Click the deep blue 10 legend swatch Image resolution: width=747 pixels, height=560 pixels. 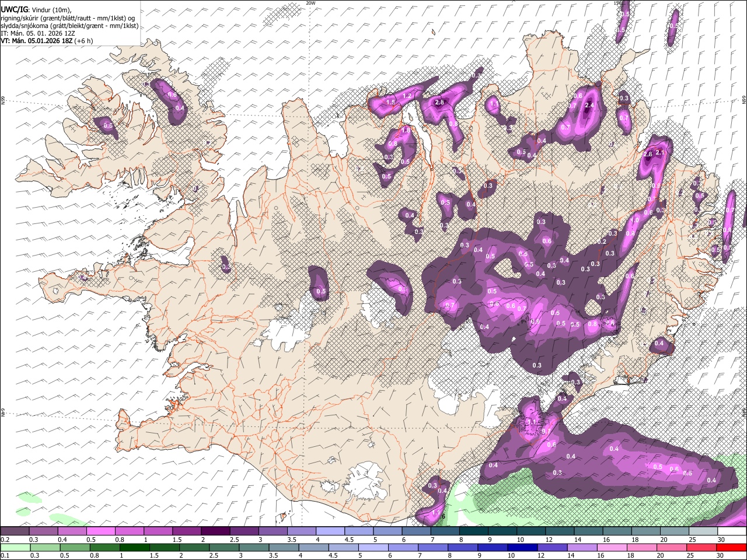522,547
